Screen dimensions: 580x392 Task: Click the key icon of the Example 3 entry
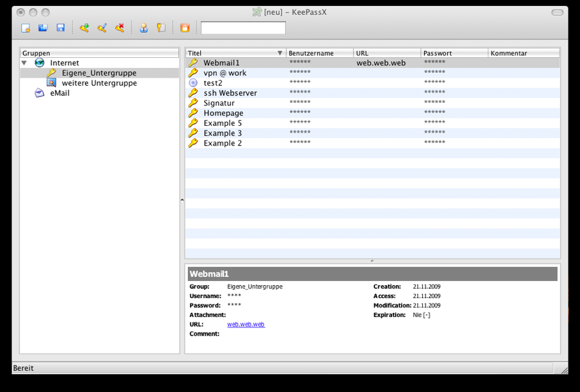point(193,133)
